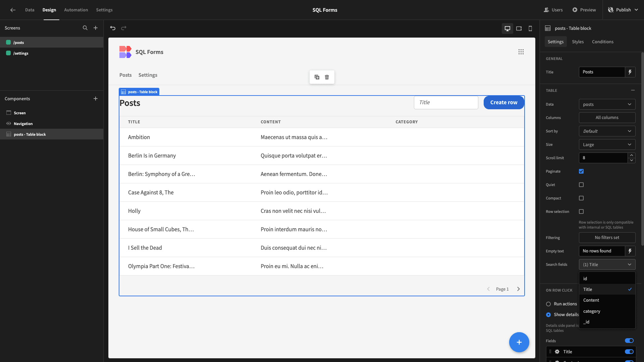Uncheck the Paginate checkbox
Viewport: 644px width, 362px height.
click(581, 171)
